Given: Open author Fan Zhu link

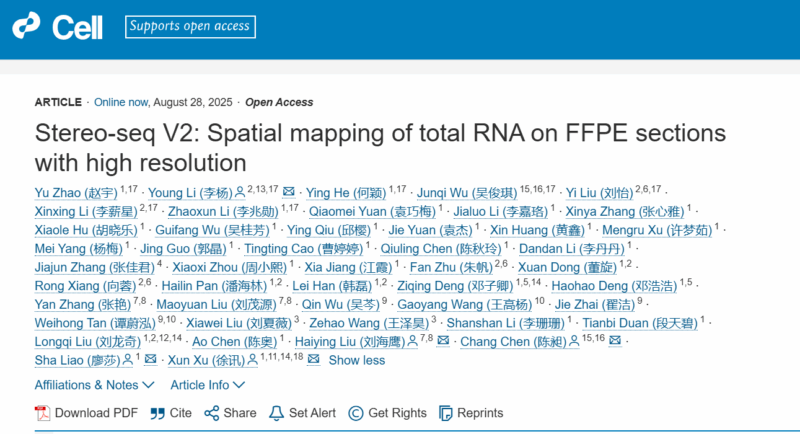Looking at the screenshot, I should tap(452, 268).
